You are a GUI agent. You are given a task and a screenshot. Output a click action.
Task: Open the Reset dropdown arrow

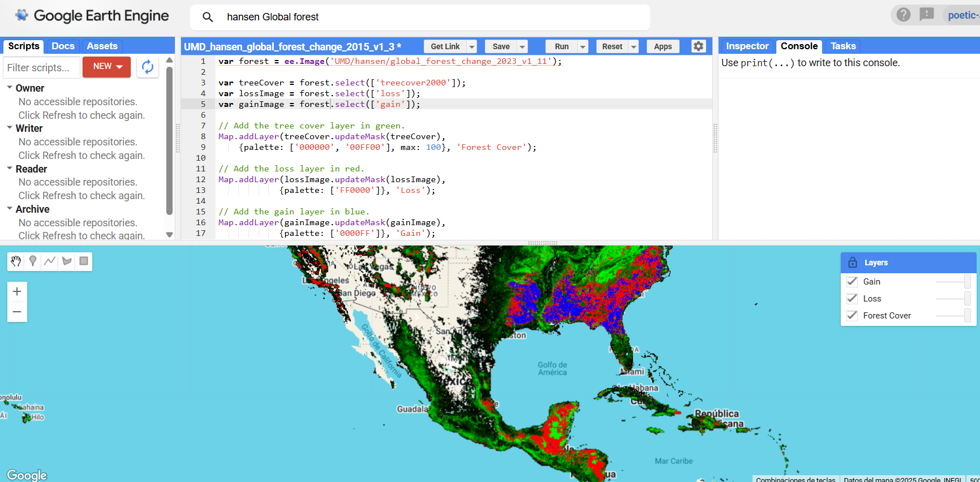[x=634, y=46]
